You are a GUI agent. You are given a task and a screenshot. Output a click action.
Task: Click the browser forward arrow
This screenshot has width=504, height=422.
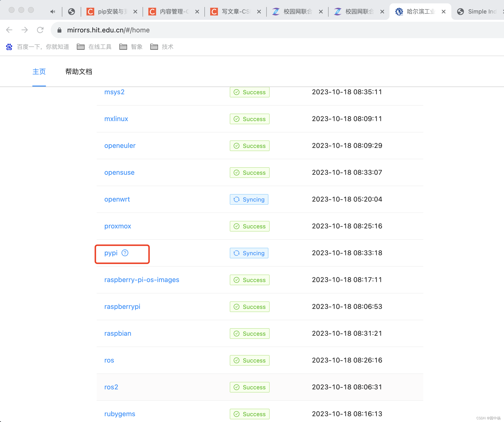25,30
